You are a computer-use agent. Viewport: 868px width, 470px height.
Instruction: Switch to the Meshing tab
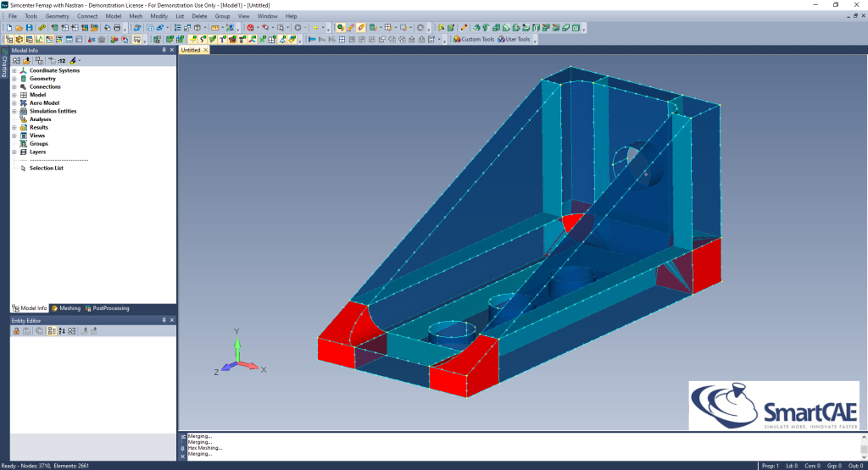[66, 308]
